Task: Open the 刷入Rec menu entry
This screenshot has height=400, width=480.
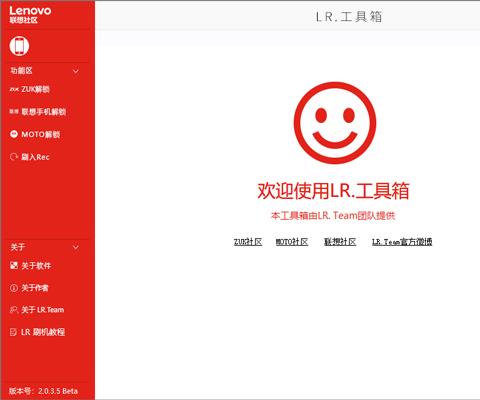Action: (35, 157)
